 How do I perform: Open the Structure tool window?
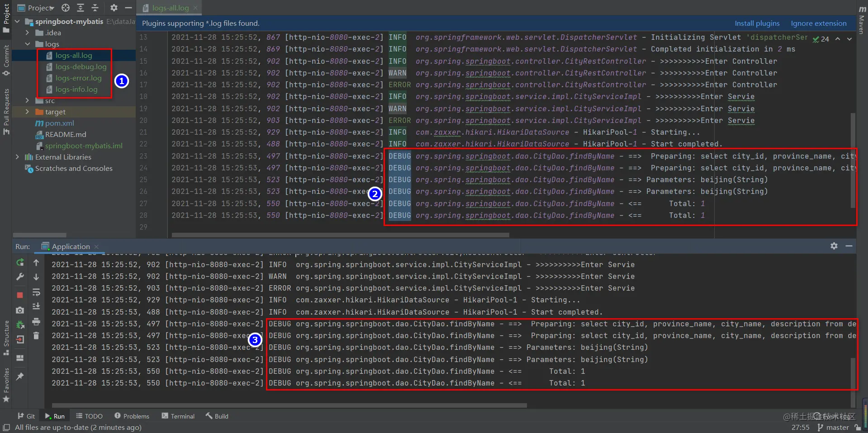coord(6,337)
